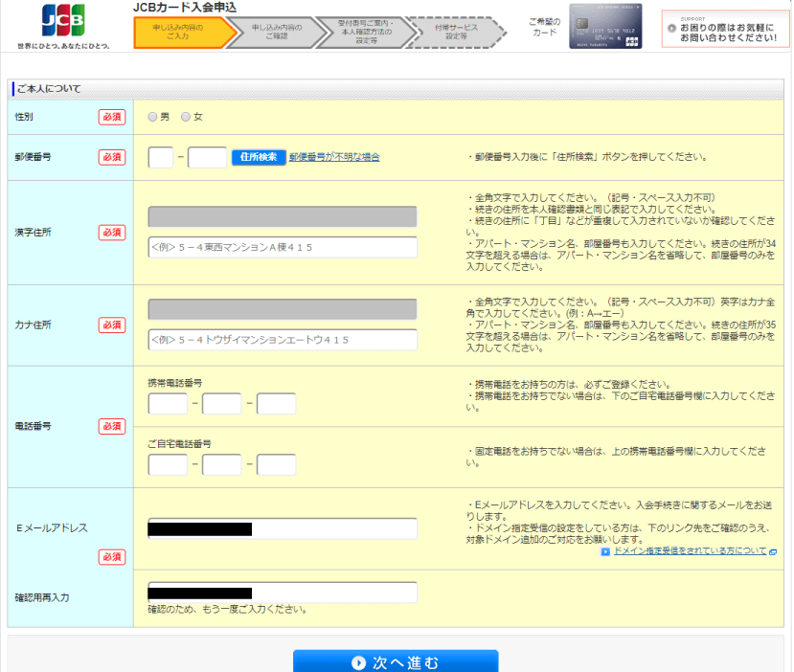
Task: Click the middle home phone number box
Action: point(221,465)
